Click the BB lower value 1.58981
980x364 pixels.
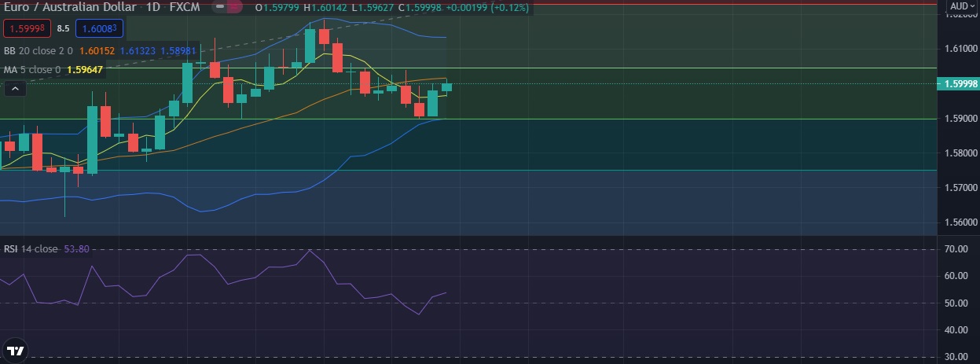click(x=178, y=51)
